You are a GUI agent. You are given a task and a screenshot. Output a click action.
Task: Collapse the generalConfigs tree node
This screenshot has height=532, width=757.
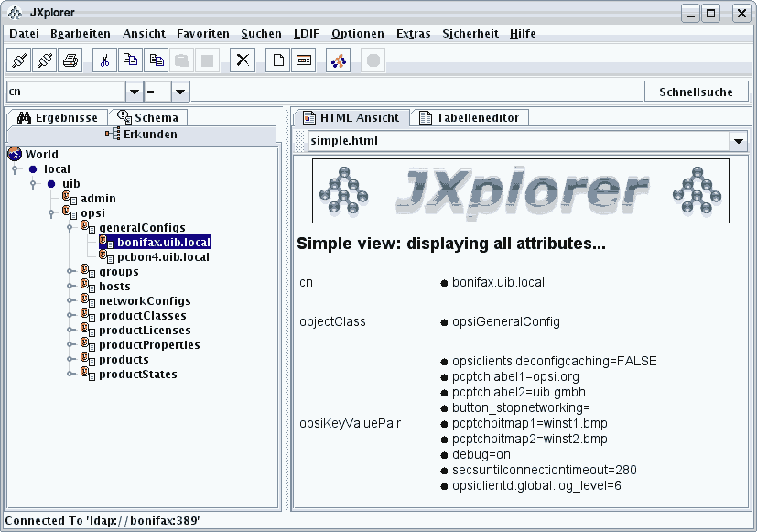click(x=70, y=228)
